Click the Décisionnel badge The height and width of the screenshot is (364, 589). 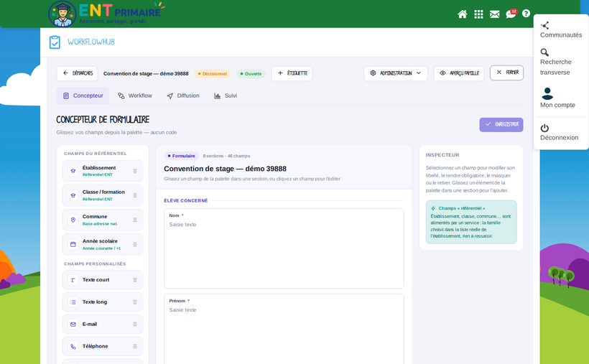[212, 74]
